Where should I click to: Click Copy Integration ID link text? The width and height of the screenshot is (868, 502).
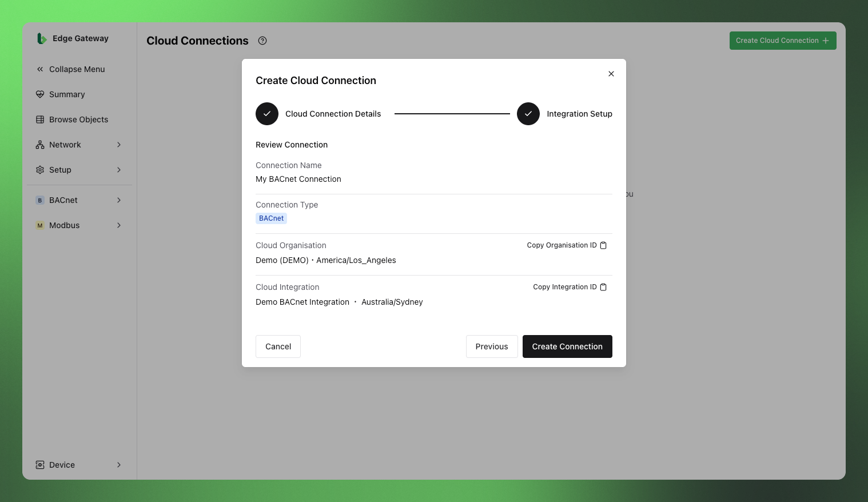[565, 287]
